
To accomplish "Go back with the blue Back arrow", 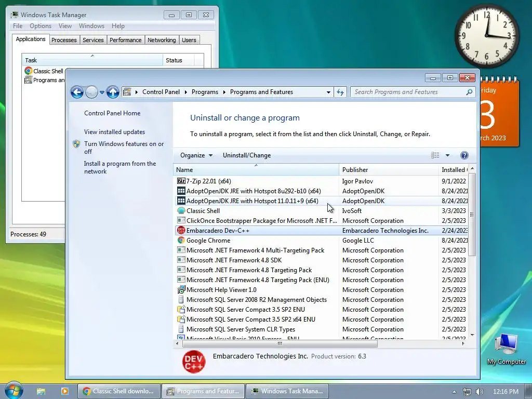I will click(x=77, y=92).
